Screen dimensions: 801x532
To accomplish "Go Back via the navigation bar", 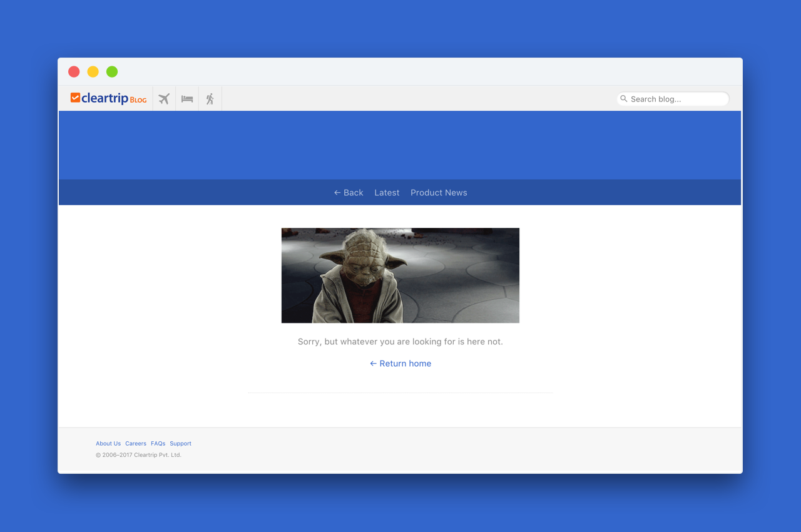I will click(x=349, y=193).
